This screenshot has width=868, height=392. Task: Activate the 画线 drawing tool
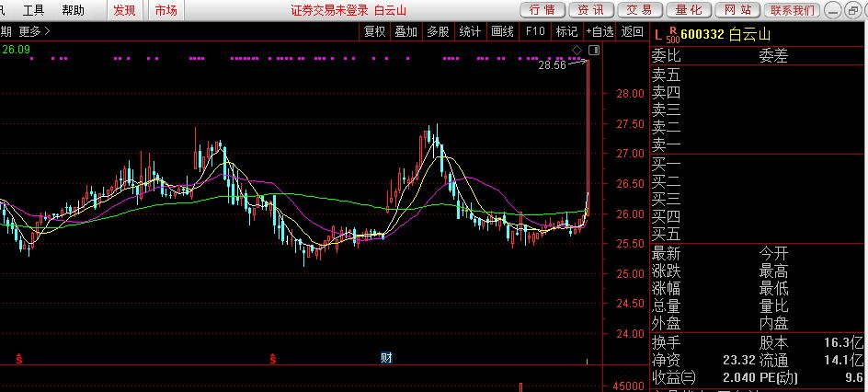point(503,31)
